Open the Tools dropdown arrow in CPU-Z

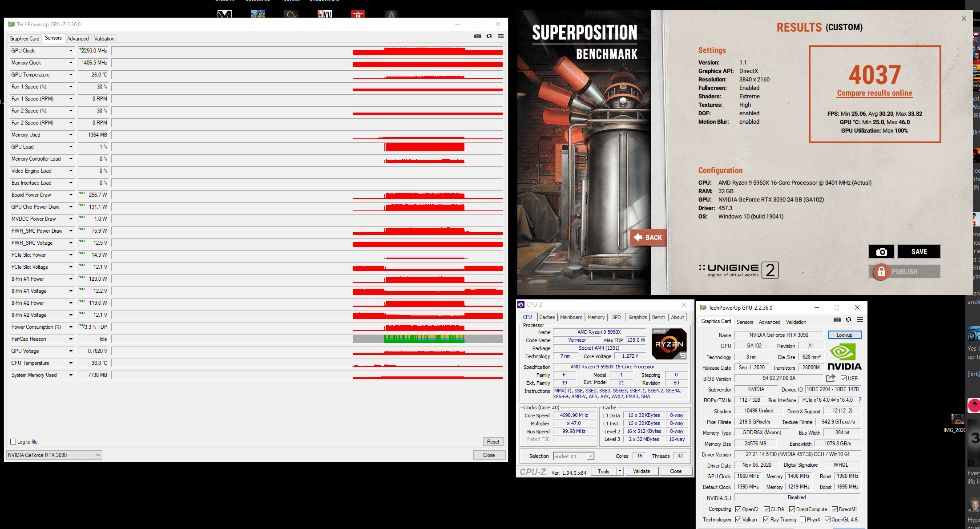click(619, 471)
